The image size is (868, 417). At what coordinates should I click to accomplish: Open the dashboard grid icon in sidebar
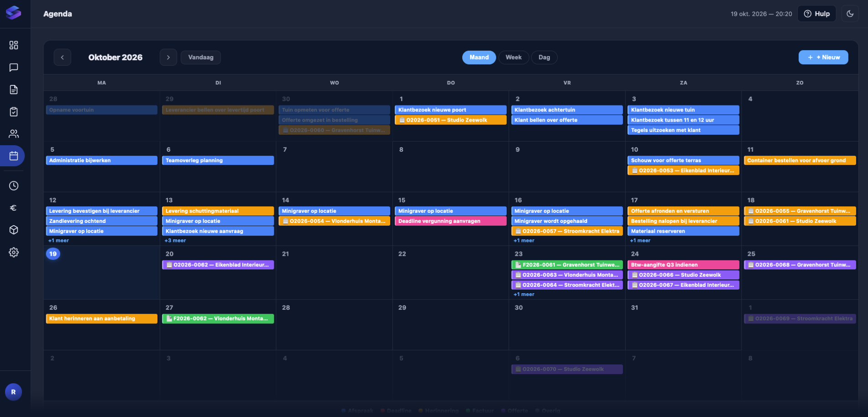pos(14,45)
